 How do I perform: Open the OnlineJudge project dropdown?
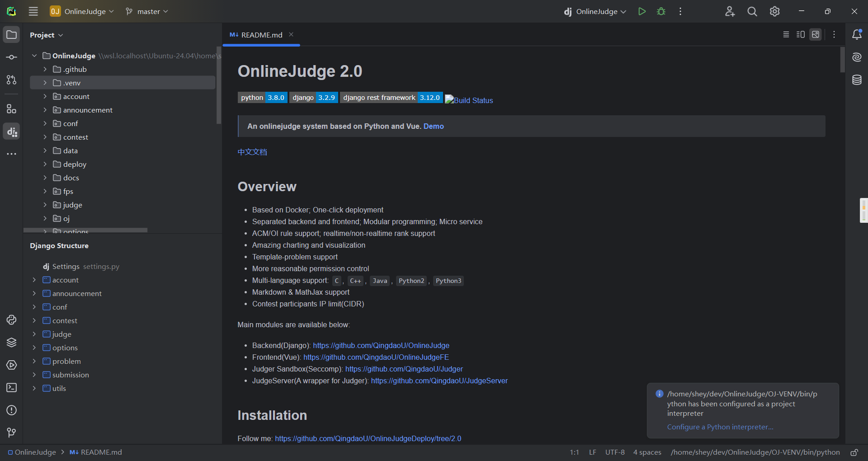(82, 11)
